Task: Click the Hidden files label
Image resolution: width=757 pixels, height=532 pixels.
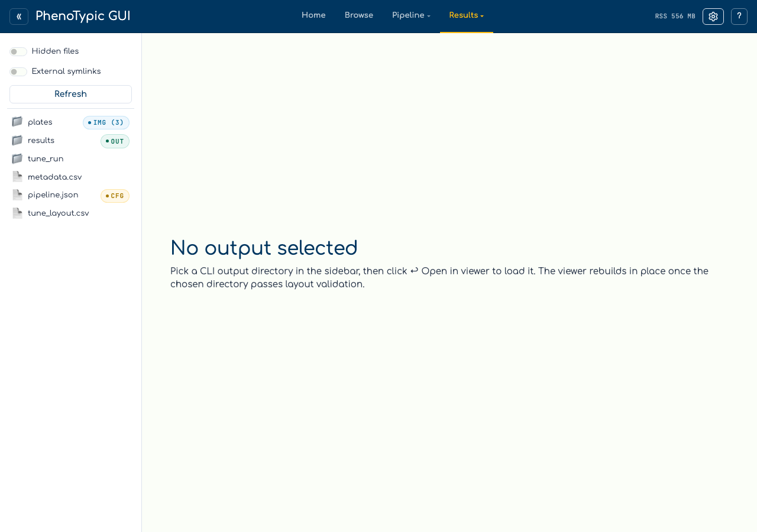Action: 55,51
